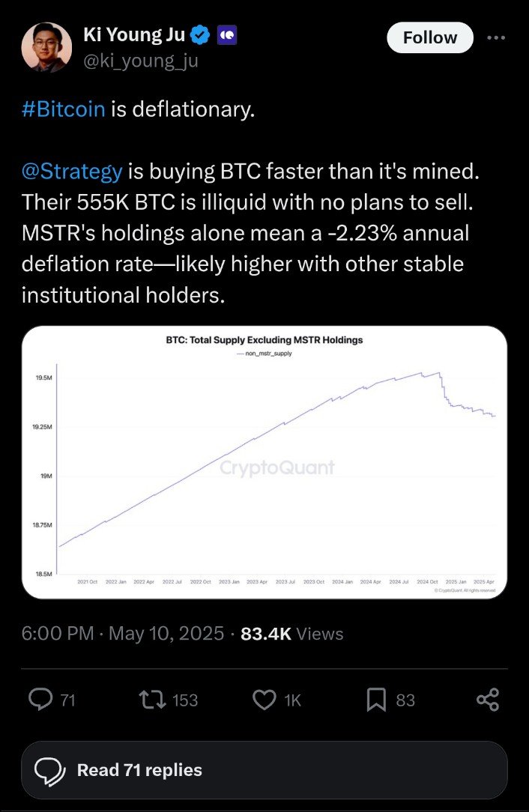Click the blue verified checkmark badge
529x812 pixels.
click(x=200, y=35)
